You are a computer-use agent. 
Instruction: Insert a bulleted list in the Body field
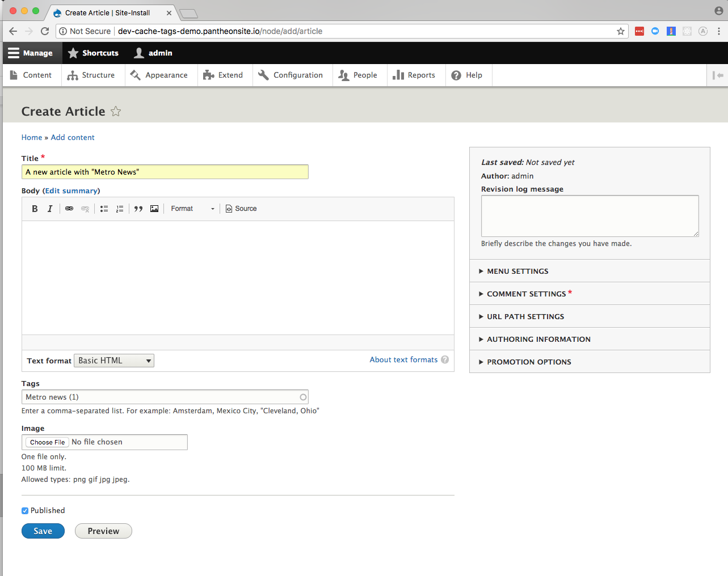(x=104, y=209)
